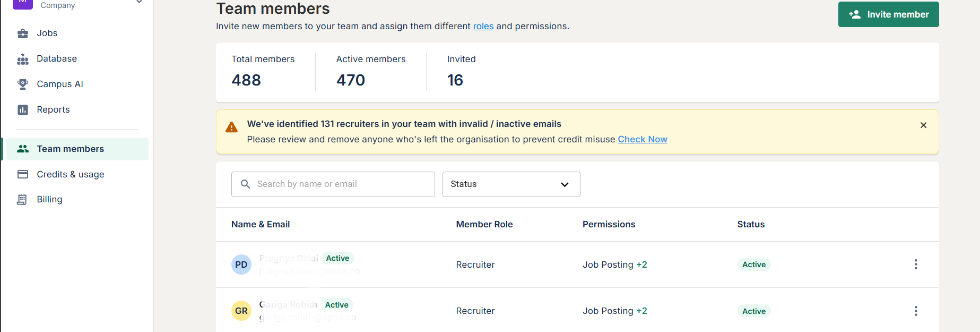Click the Reports chart icon
The image size is (980, 332).
click(x=23, y=110)
